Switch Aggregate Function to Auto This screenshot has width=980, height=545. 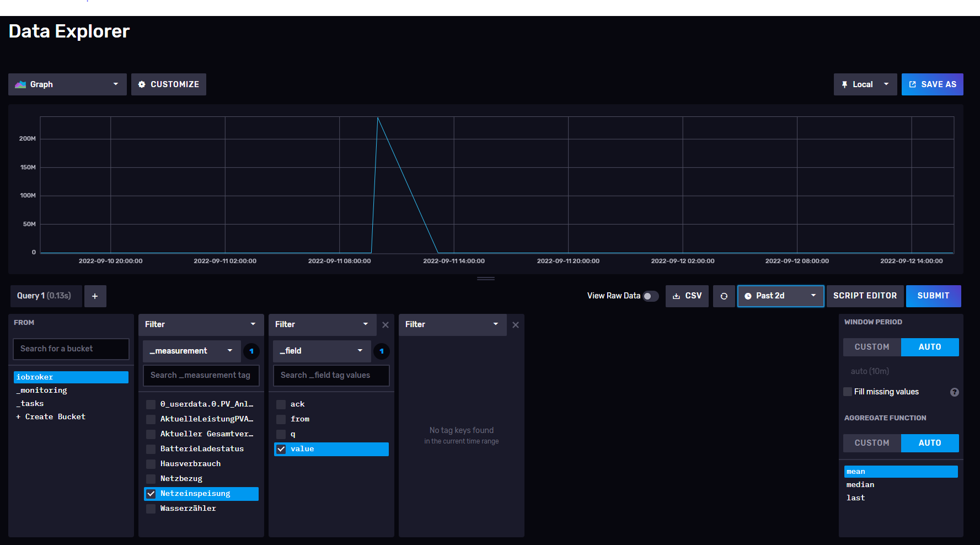(x=930, y=443)
